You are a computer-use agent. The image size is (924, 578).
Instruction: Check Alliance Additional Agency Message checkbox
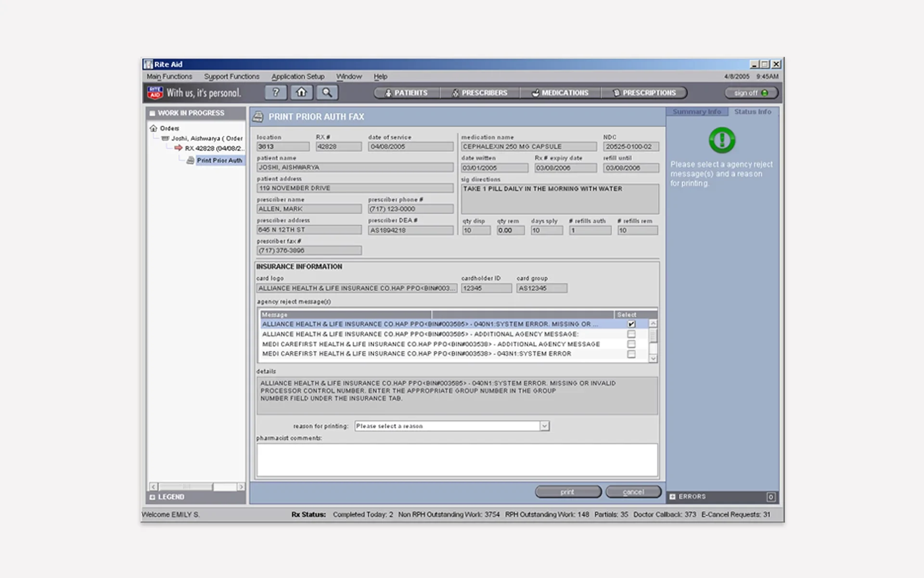pyautogui.click(x=631, y=334)
